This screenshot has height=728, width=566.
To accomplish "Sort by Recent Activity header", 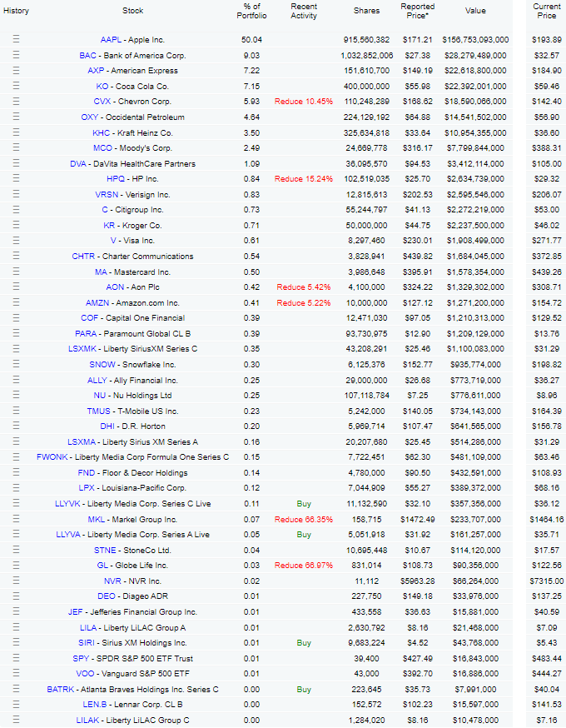I will tap(304, 11).
